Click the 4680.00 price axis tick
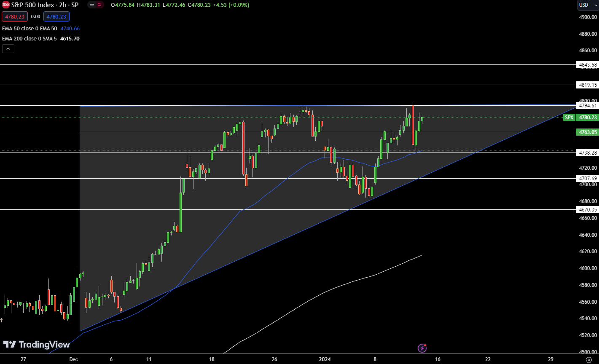Screen dimensions: 599x364 (x=588, y=201)
